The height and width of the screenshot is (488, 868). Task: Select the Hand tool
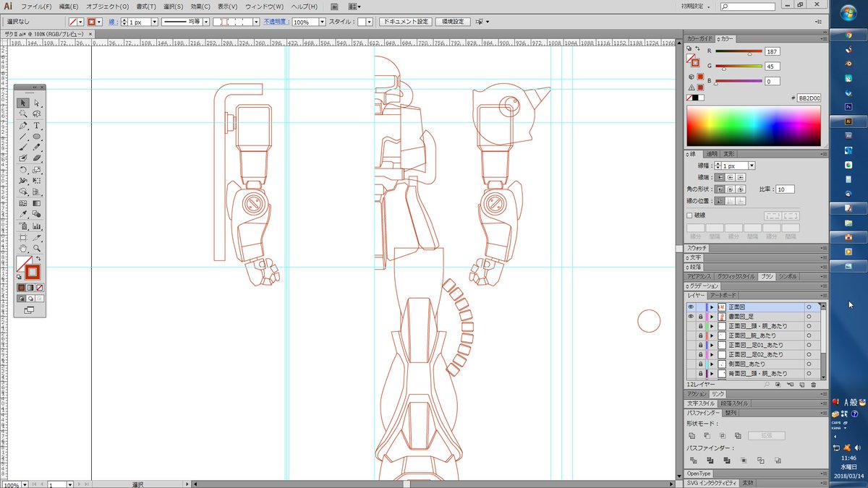(x=23, y=248)
